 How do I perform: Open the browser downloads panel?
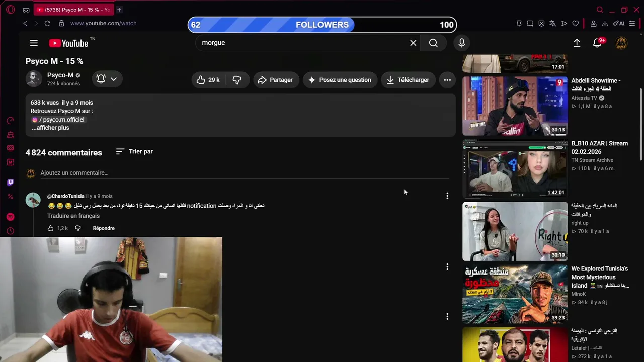pos(605,23)
